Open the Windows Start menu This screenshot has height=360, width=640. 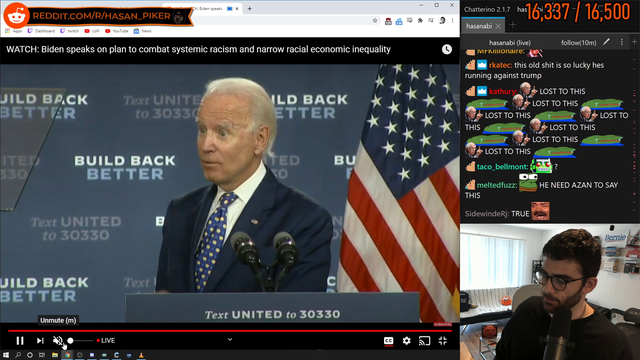6,355
